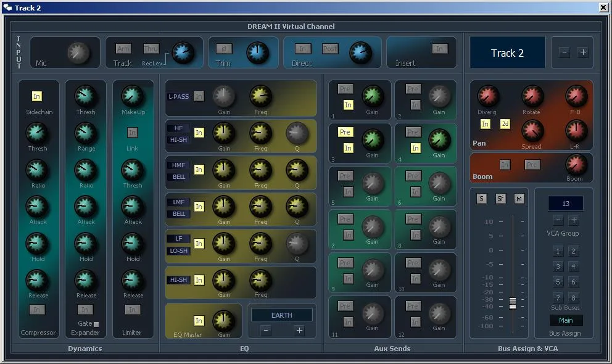Mute the channel with the M button
The width and height of the screenshot is (612, 364).
pyautogui.click(x=519, y=199)
